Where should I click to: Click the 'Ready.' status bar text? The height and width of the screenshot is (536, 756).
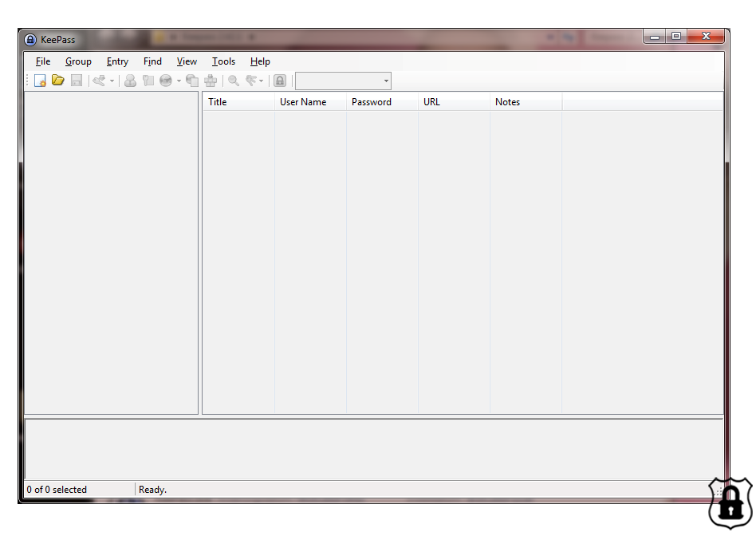[153, 489]
